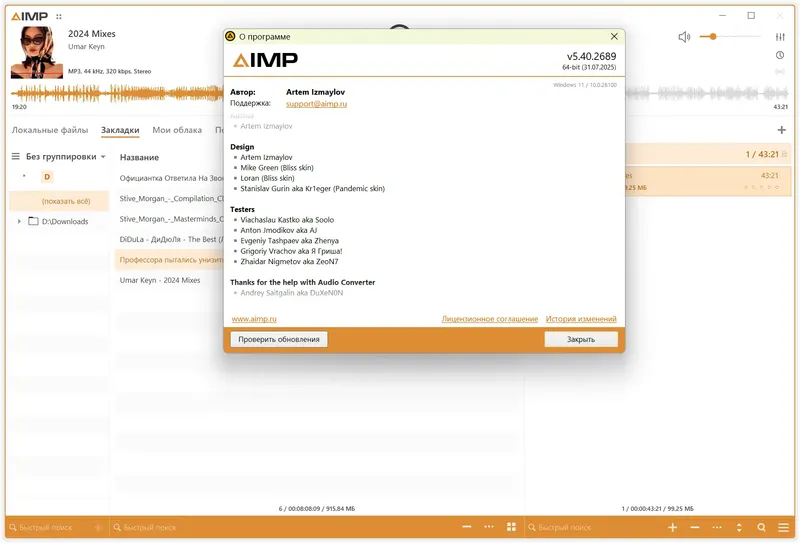Click the library status 6 / 00:08:08:09
800x543 pixels.
click(x=317, y=509)
